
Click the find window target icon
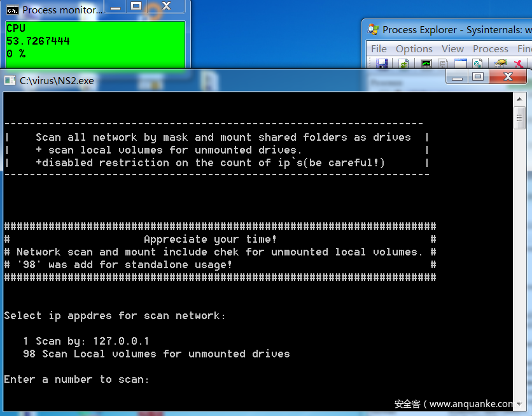[x=500, y=64]
